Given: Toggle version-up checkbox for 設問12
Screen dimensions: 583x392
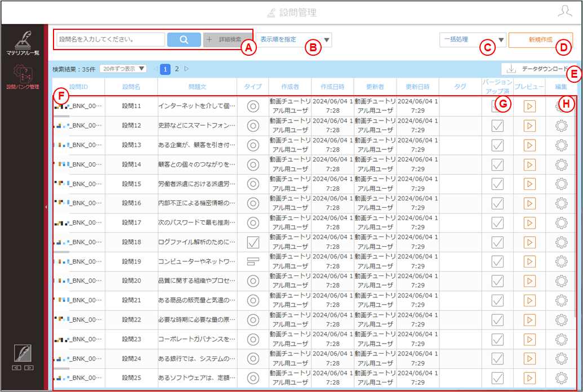Looking at the screenshot, I should pyautogui.click(x=497, y=126).
